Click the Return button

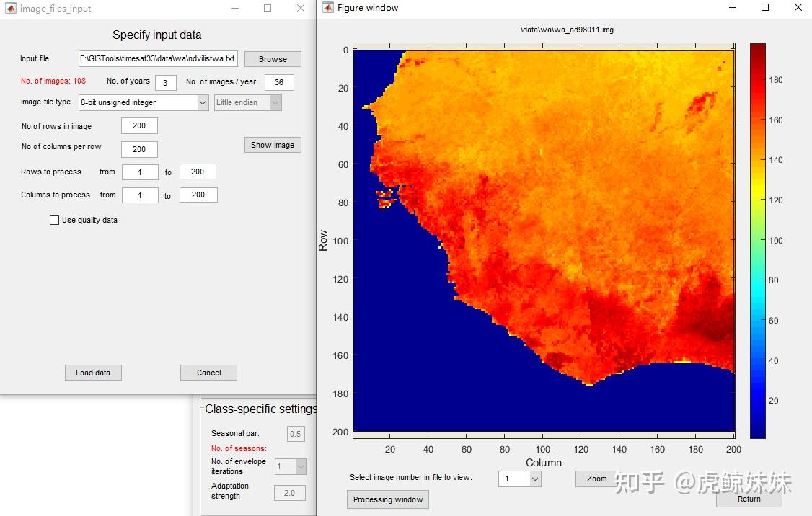click(749, 499)
